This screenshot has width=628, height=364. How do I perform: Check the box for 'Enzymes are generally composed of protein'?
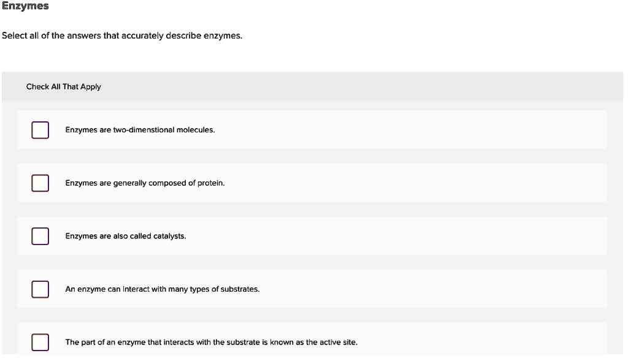click(40, 183)
